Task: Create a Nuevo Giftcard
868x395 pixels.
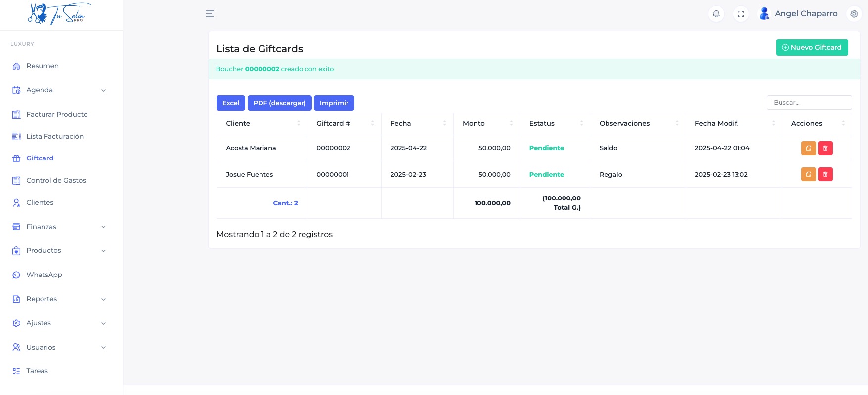Action: [x=812, y=47]
